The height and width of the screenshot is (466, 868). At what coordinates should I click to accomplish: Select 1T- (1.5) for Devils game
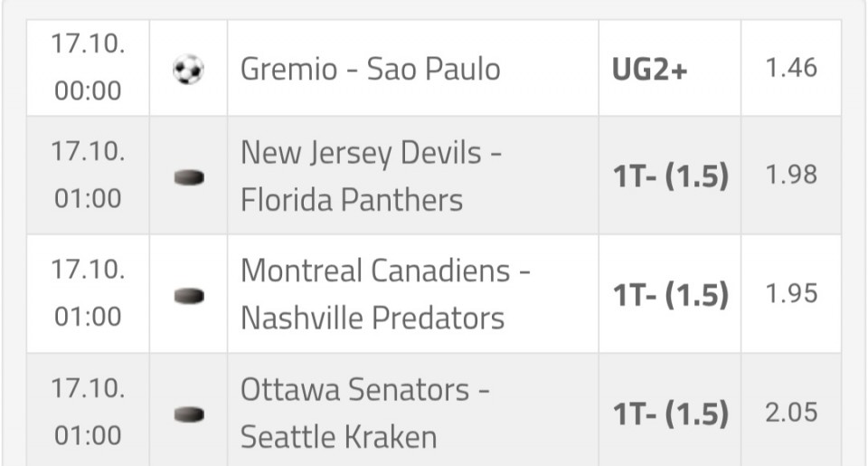670,176
